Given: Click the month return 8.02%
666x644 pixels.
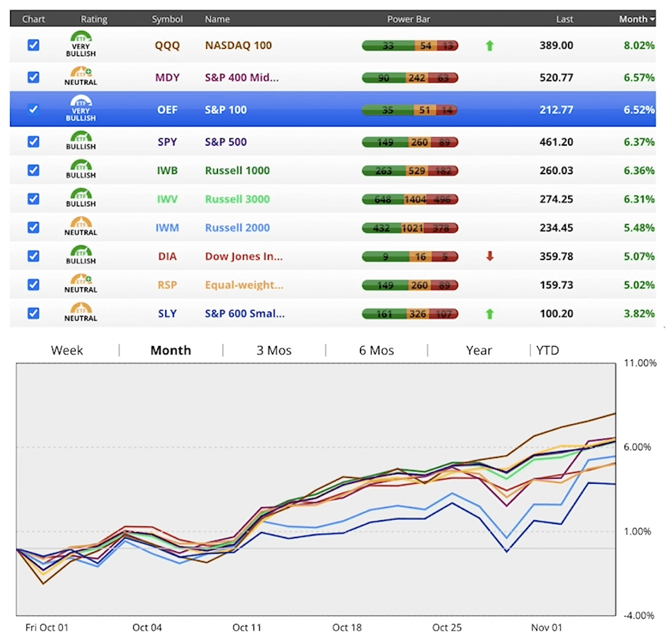Looking at the screenshot, I should (639, 45).
